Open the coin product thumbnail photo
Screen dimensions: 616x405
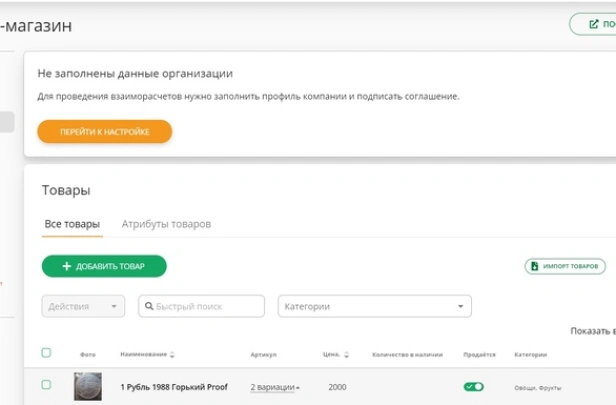(88, 387)
